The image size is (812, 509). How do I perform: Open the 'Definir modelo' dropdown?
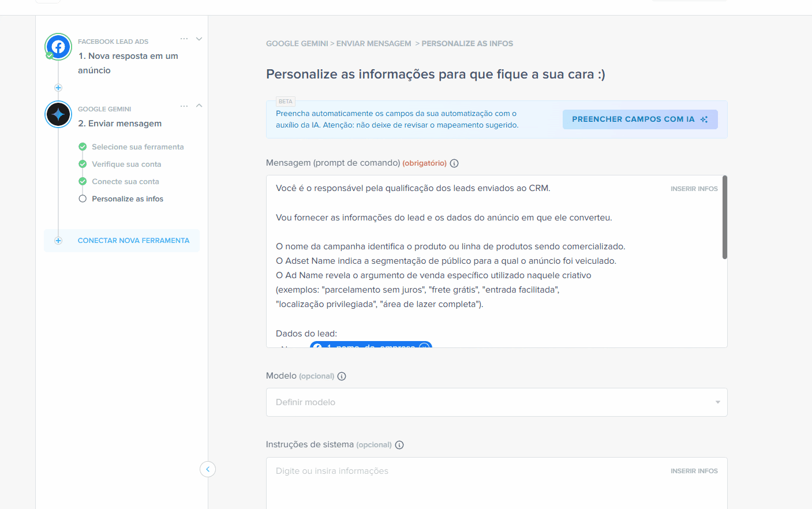click(496, 402)
